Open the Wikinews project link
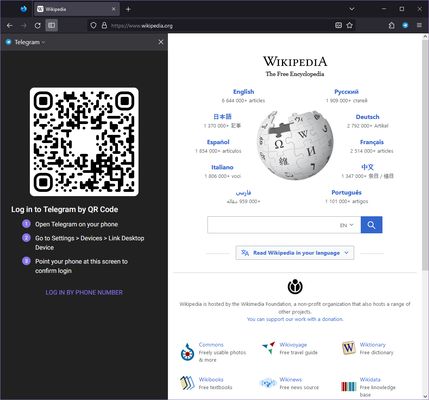Image resolution: width=429 pixels, height=400 pixels. [x=291, y=379]
